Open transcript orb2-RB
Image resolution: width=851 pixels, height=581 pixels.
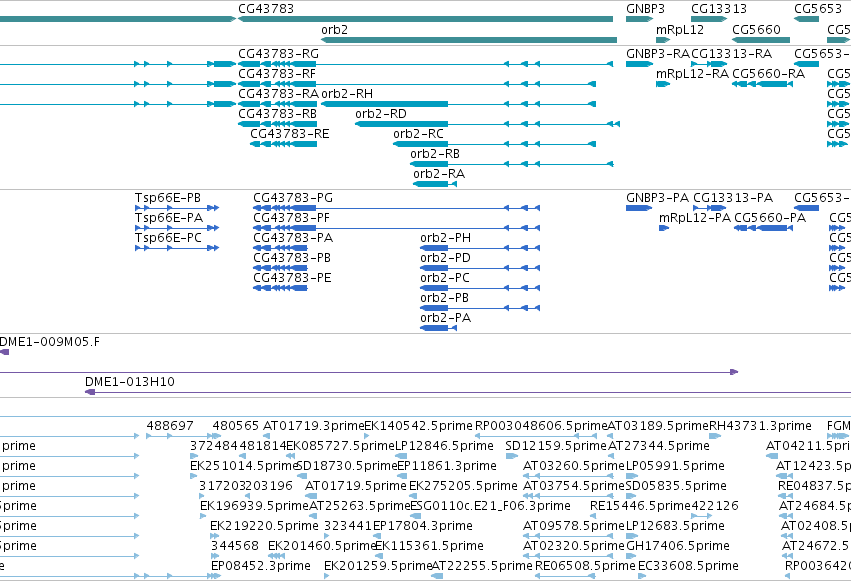tap(435, 154)
